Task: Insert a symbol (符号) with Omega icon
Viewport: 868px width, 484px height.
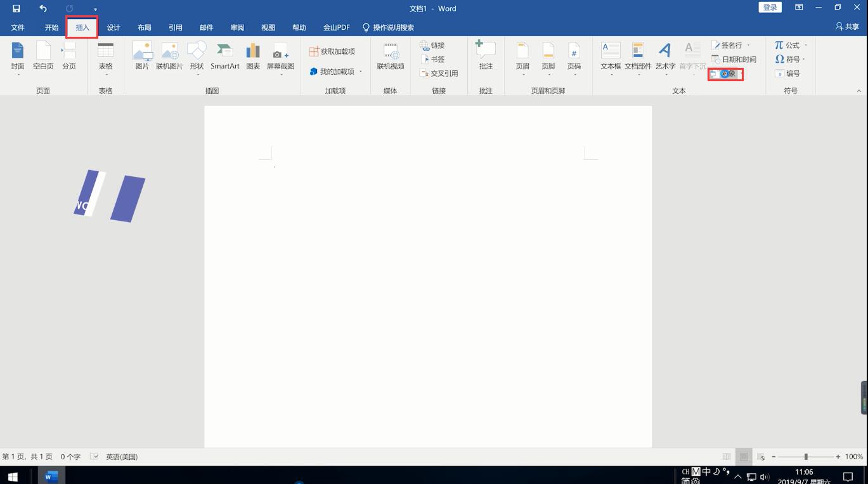Action: point(789,59)
